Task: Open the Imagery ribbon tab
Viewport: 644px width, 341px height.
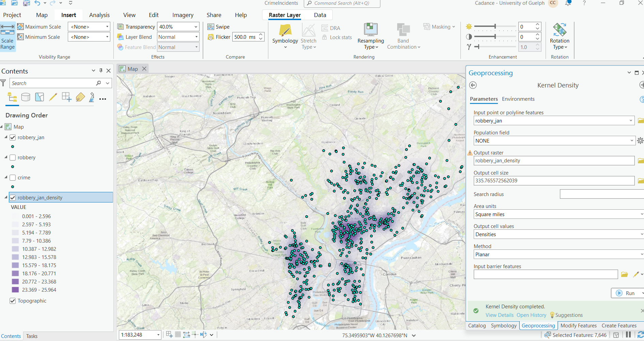Action: click(x=183, y=15)
